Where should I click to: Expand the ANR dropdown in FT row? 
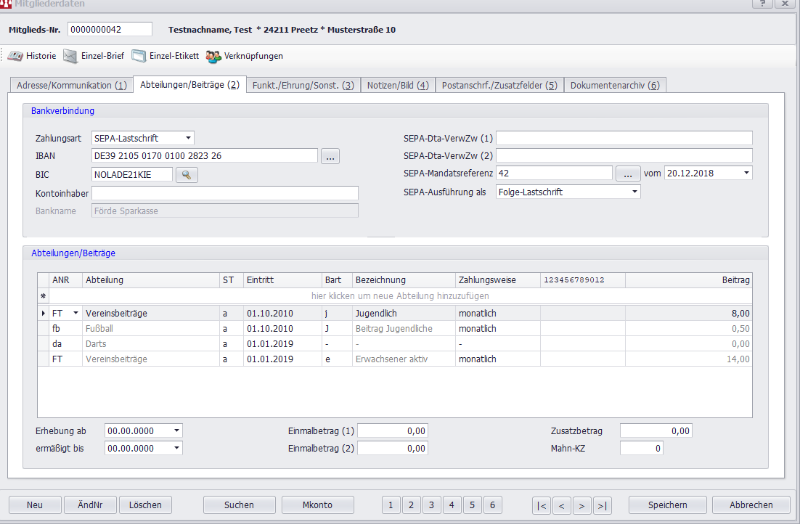click(75, 313)
